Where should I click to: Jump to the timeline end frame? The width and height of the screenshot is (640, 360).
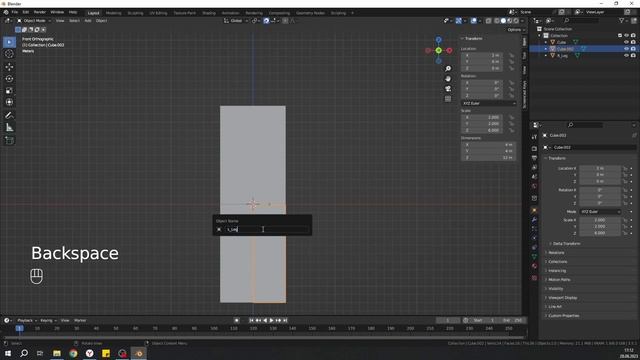[285, 320]
